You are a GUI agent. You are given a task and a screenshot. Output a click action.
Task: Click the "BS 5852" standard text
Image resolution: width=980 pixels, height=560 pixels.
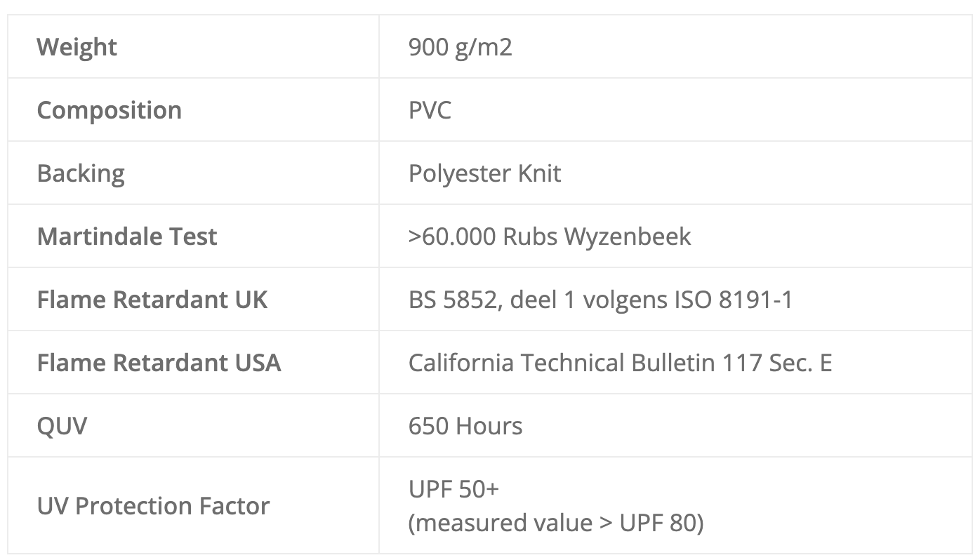point(453,300)
